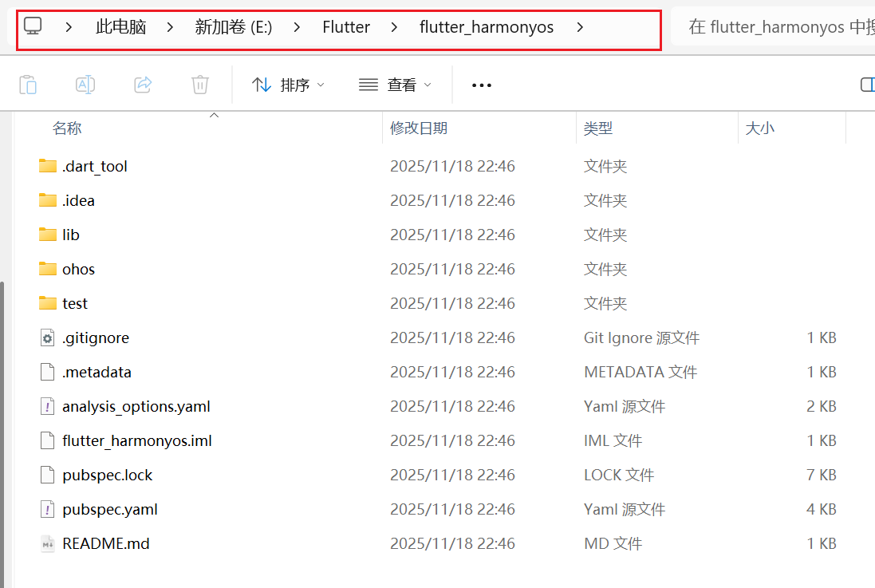Expand the chevron after Flutter breadcrumb
This screenshot has height=588, width=875.
tap(395, 27)
